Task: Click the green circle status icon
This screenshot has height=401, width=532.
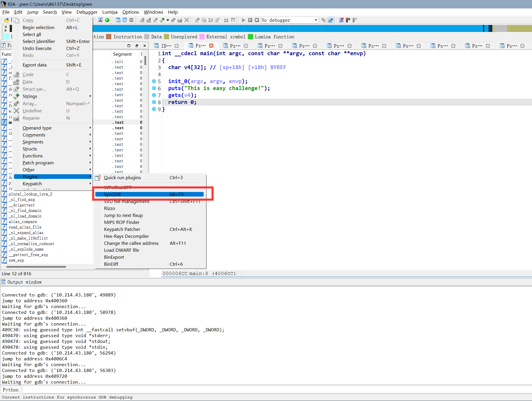Action: [x=107, y=20]
